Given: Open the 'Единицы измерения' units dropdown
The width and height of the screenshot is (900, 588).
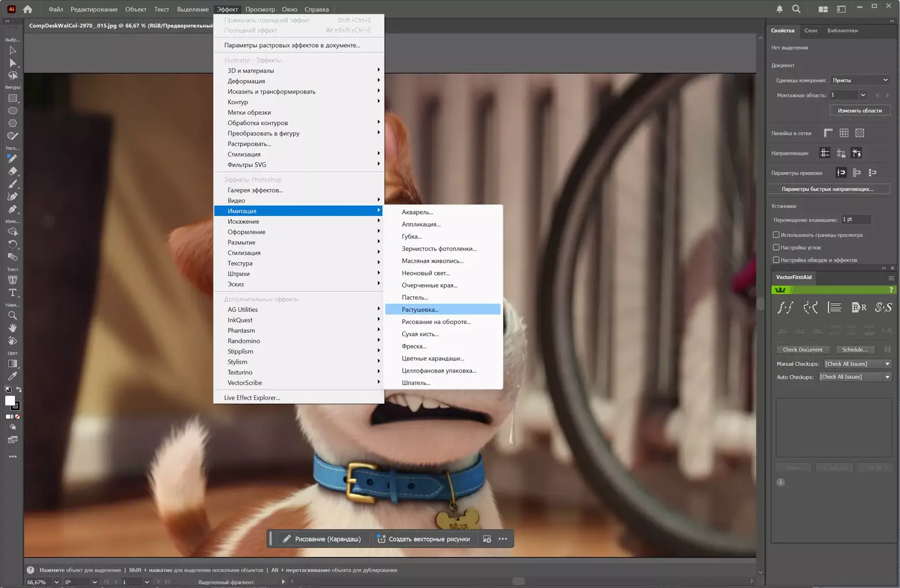Looking at the screenshot, I should click(x=860, y=80).
